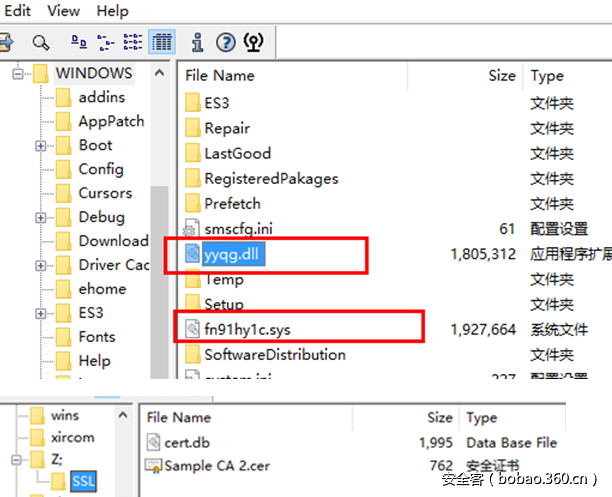Open the View menu
The image size is (612, 497).
pos(63,11)
